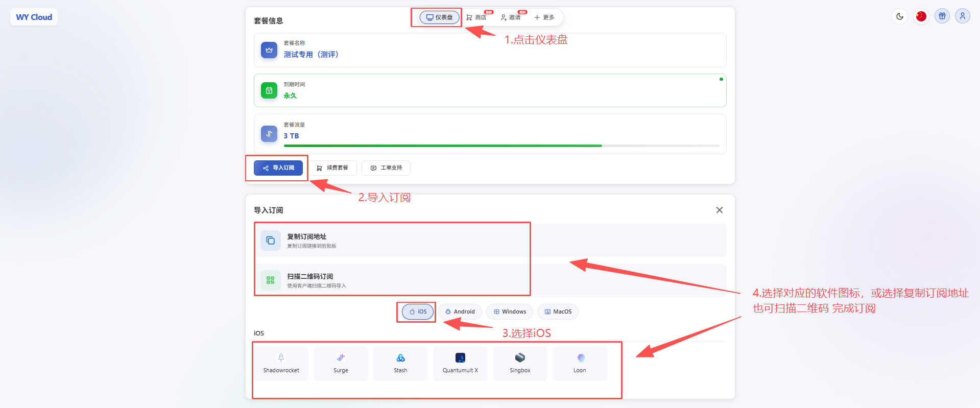The width and height of the screenshot is (980, 408).
Task: Click the gift icon in header
Action: pos(942,16)
